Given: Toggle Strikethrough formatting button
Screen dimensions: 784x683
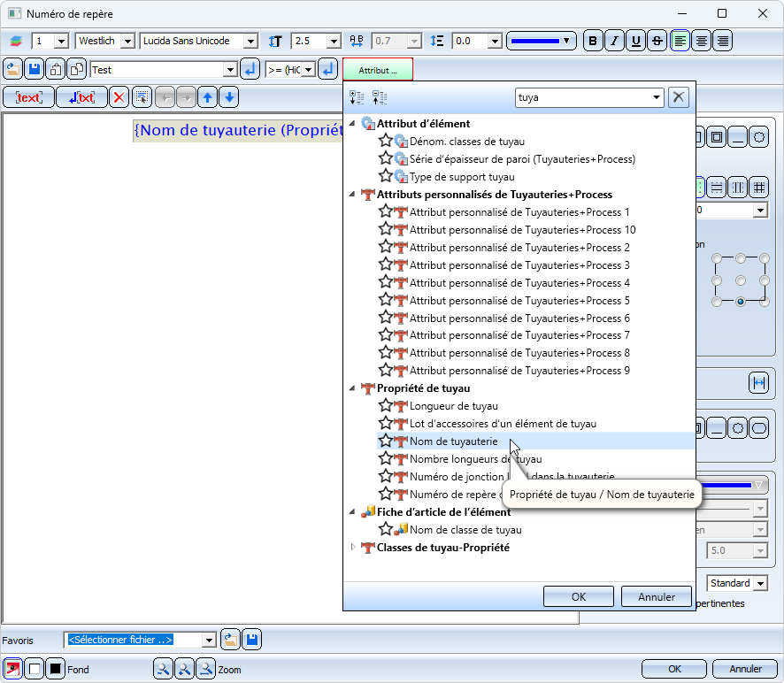Looking at the screenshot, I should pos(657,41).
